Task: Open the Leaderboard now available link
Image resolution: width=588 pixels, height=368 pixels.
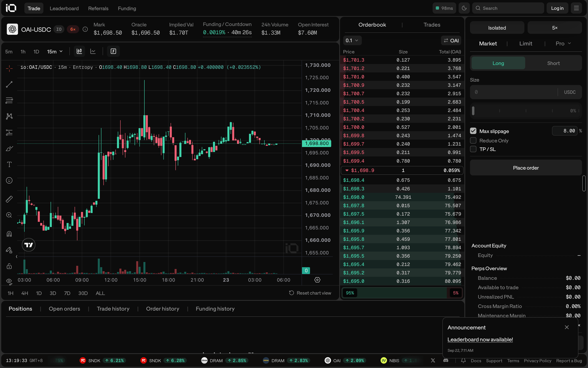Action: (x=480, y=340)
